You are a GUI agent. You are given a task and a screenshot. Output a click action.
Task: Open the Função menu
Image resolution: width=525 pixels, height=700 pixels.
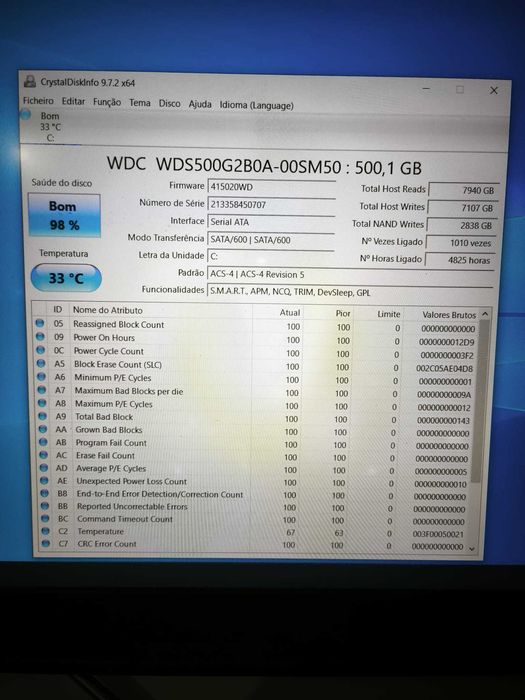[107, 102]
